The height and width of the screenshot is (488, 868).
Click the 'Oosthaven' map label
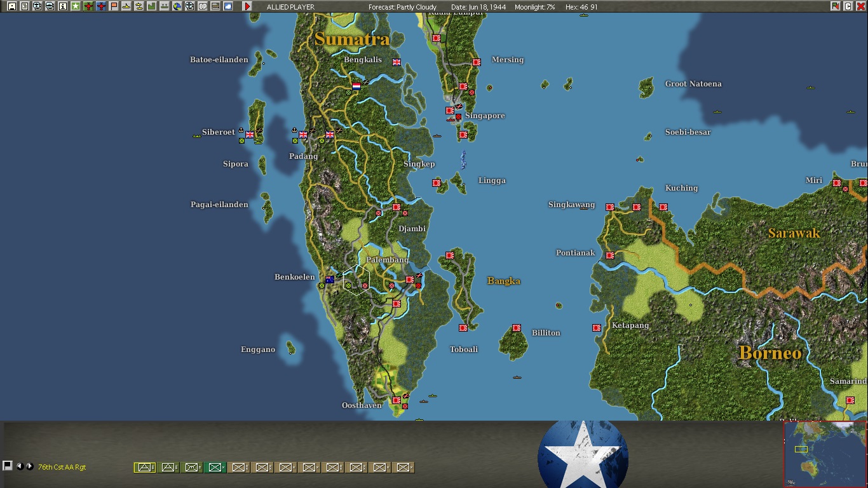tap(362, 405)
